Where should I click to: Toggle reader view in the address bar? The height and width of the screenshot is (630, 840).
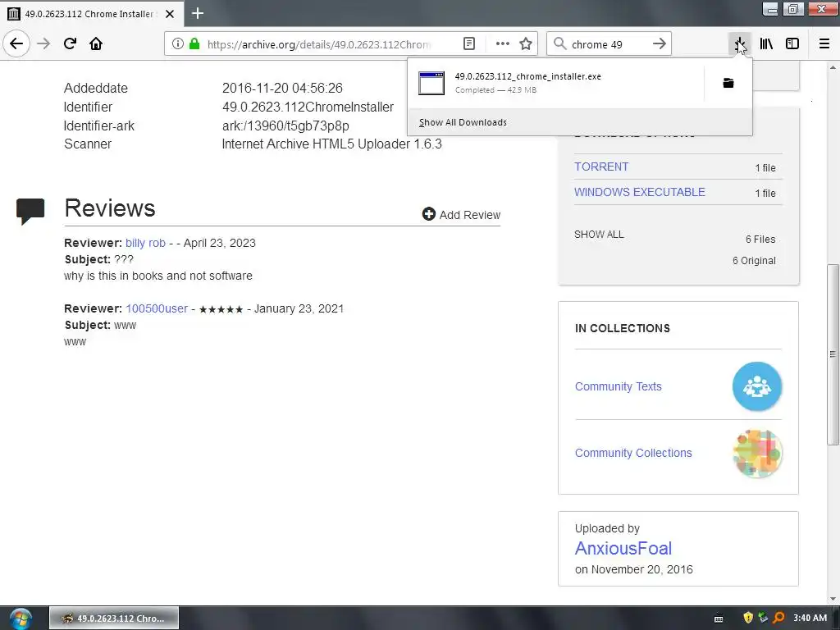click(x=468, y=44)
